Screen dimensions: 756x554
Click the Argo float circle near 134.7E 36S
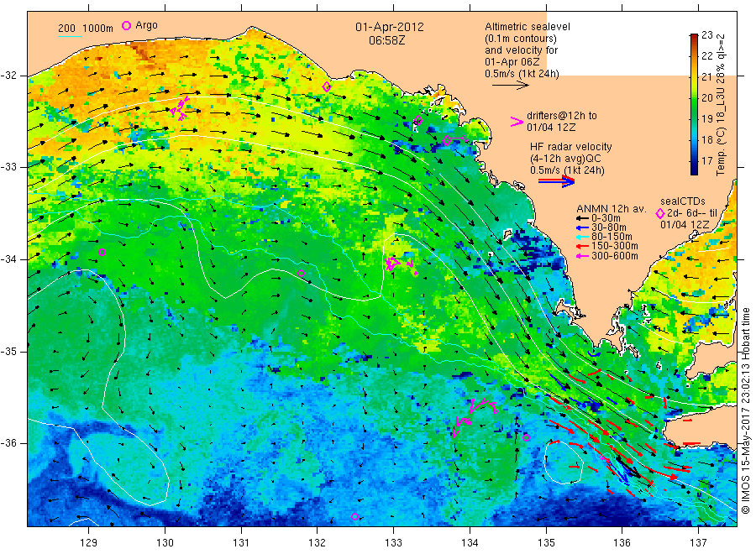coord(527,438)
